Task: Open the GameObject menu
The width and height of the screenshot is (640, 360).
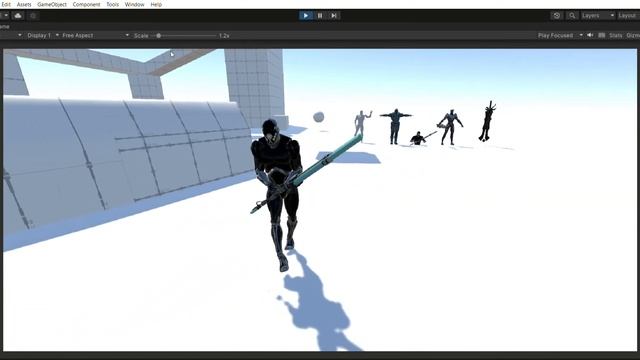Action: [x=52, y=4]
